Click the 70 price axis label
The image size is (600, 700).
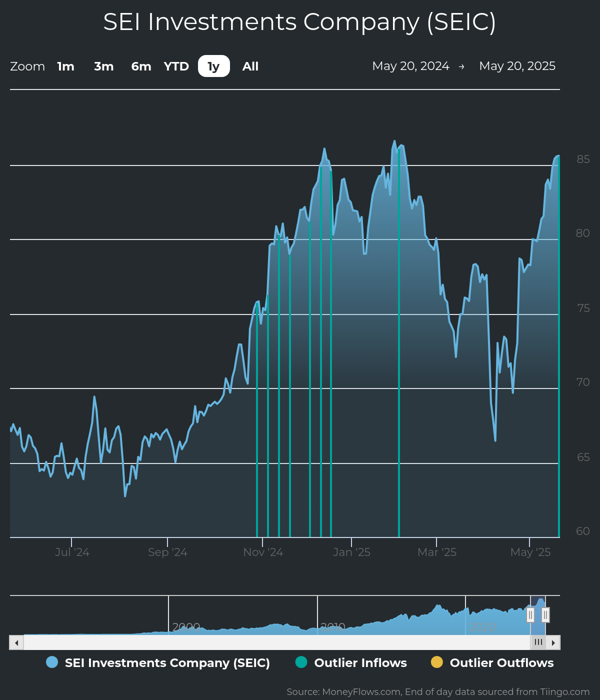tap(583, 382)
